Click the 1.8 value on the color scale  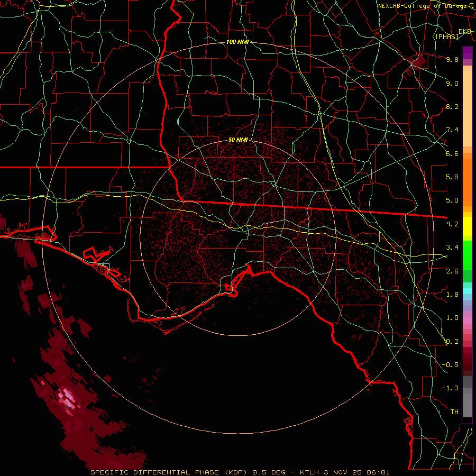click(452, 295)
